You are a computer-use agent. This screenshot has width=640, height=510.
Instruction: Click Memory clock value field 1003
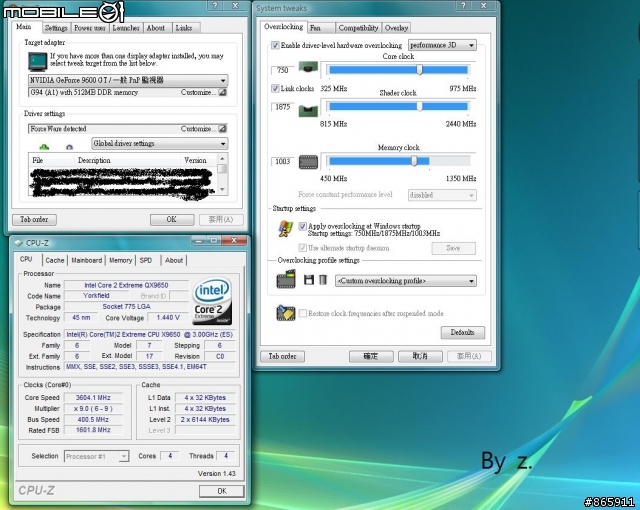tap(282, 162)
